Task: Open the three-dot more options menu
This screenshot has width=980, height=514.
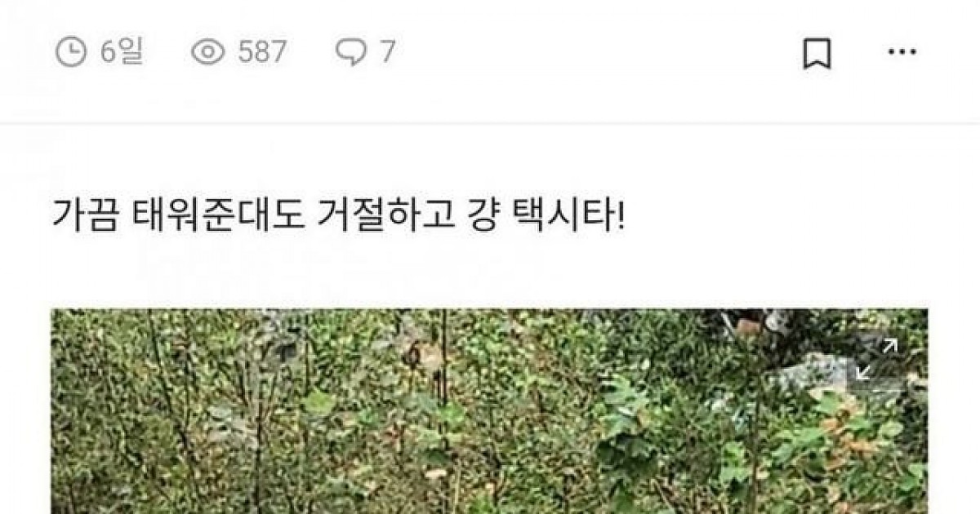Action: (902, 53)
